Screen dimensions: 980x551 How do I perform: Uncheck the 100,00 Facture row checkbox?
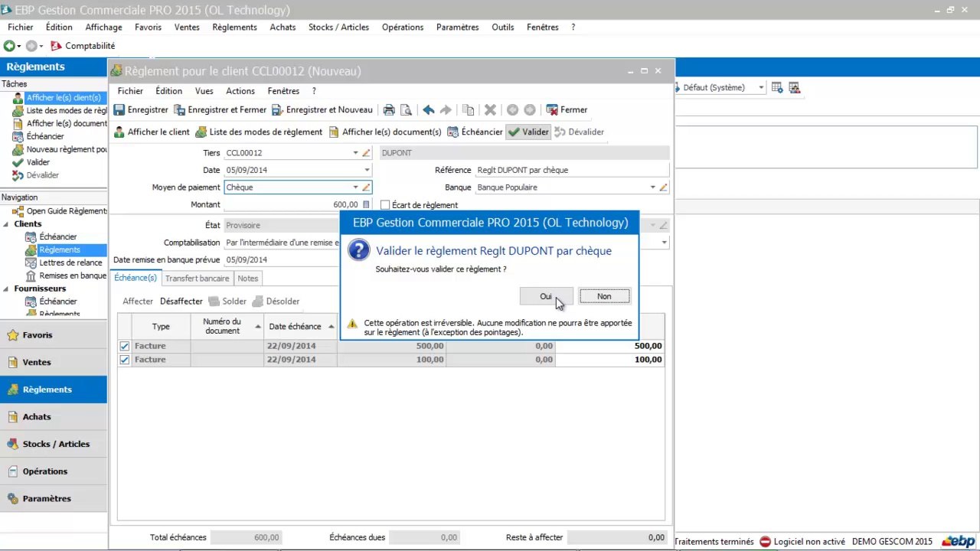point(125,360)
